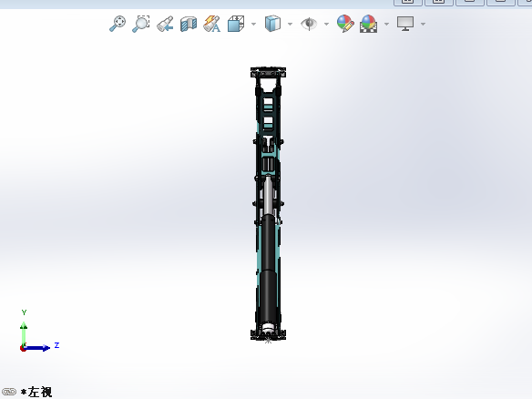This screenshot has height=399, width=532.
Task: Click the Z axis of the triad
Action: click(36, 348)
